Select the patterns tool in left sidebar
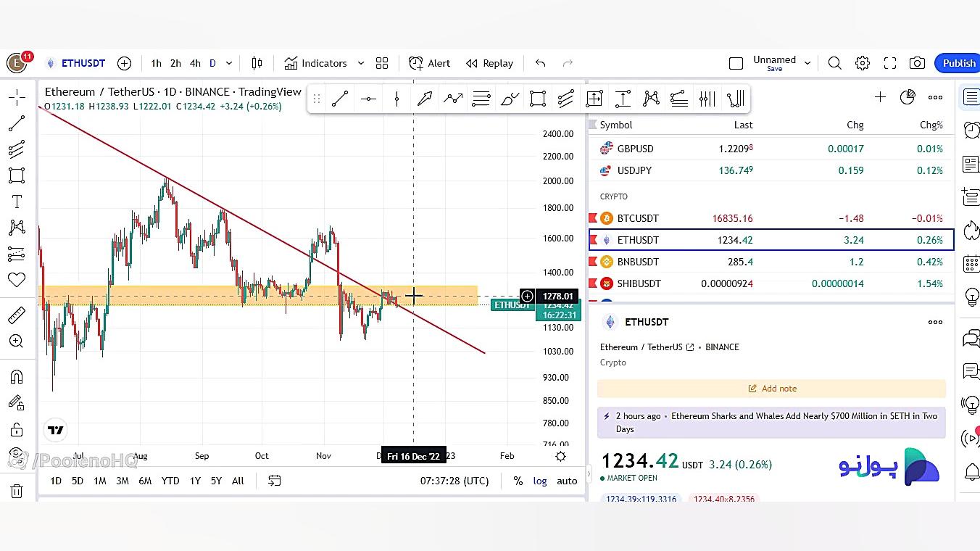The width and height of the screenshot is (980, 551). pyautogui.click(x=17, y=228)
